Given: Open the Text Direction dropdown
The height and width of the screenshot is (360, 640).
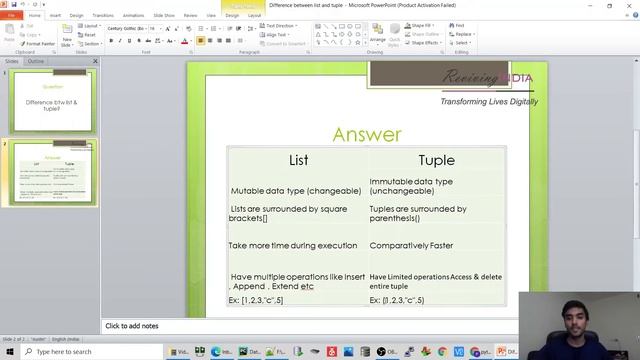Looking at the screenshot, I should pyautogui.click(x=278, y=26).
